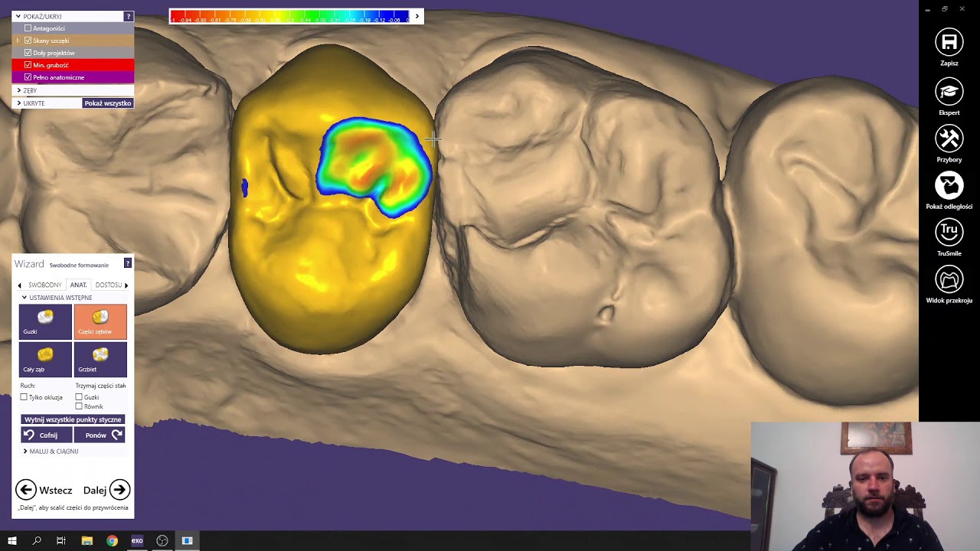Open the exo app in taskbar
Image resolution: width=980 pixels, height=551 pixels.
click(x=137, y=541)
